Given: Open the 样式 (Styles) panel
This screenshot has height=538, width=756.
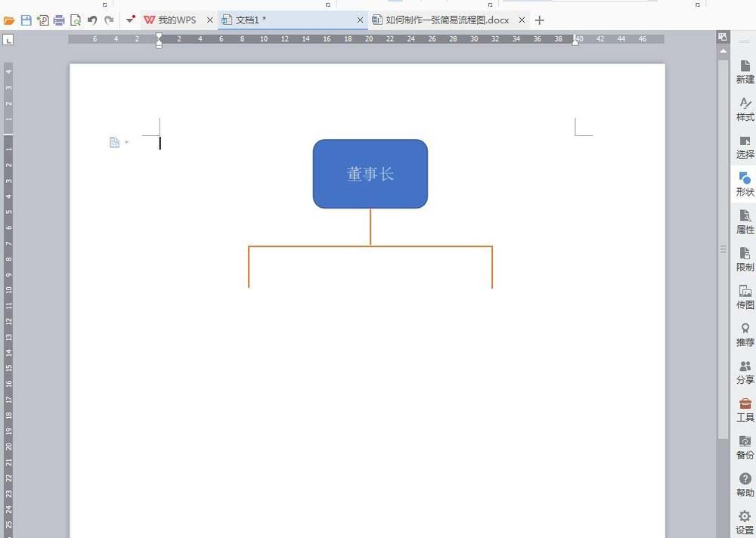Looking at the screenshot, I should 744,110.
